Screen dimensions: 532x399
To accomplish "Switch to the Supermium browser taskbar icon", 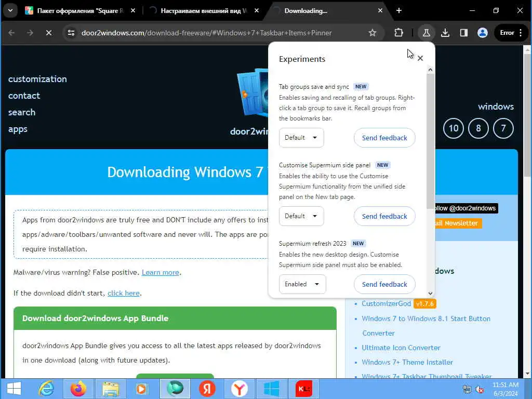I will click(x=175, y=389).
